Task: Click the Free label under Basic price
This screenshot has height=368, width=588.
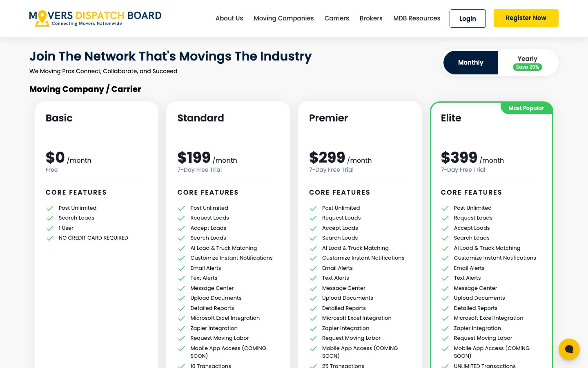Action: 52,170
